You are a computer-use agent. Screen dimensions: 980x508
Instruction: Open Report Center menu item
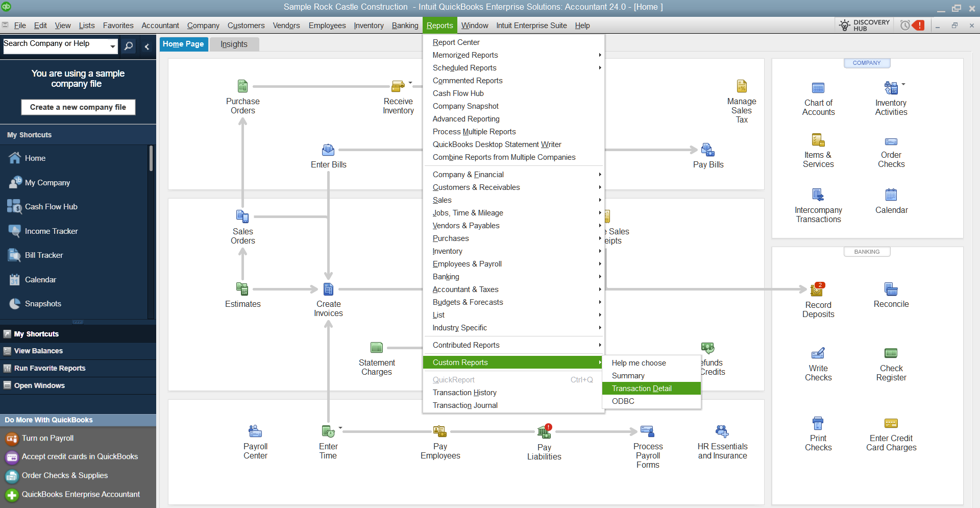click(x=513, y=42)
